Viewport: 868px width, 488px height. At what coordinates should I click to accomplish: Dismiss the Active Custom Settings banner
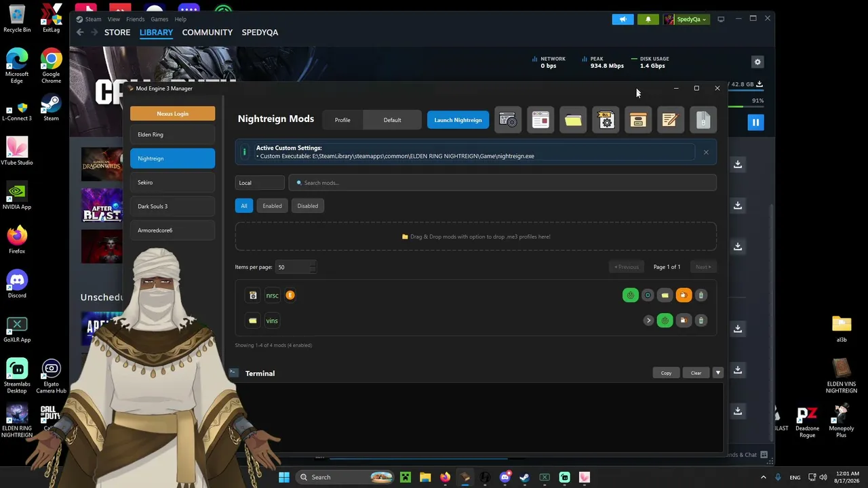[706, 152]
